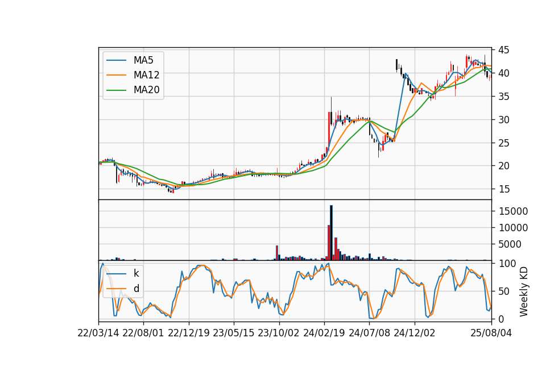Click the 22/12/19 date tick label
This screenshot has height=392, width=546.
coord(189,333)
